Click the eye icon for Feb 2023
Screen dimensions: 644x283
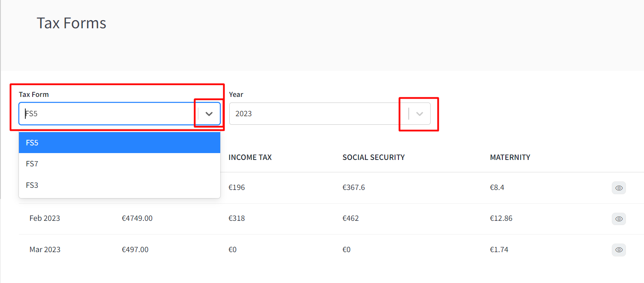(619, 219)
